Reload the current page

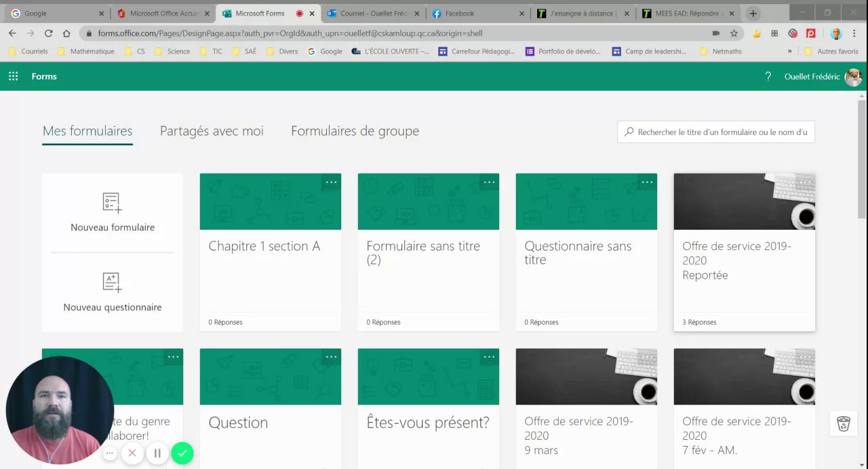click(x=49, y=33)
